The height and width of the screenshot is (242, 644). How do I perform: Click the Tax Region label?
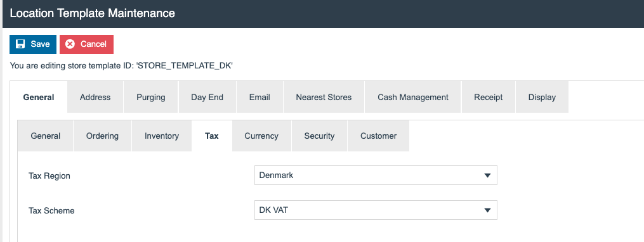(x=49, y=176)
